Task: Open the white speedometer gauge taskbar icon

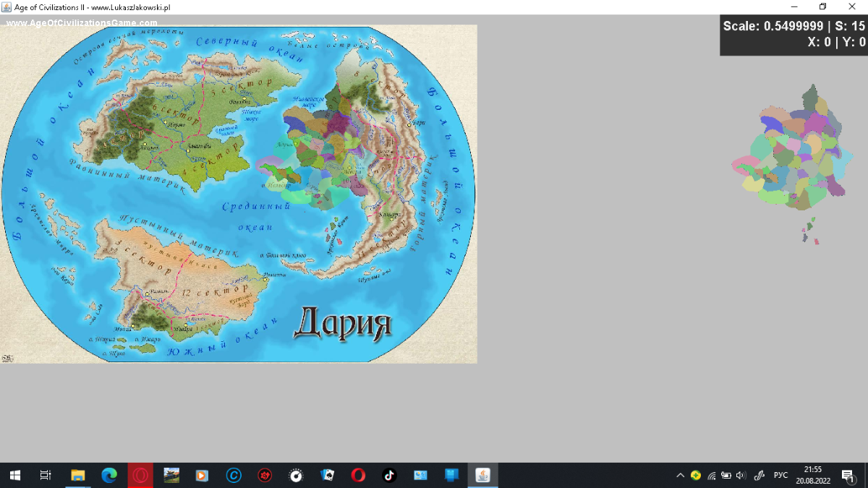Action: [296, 475]
